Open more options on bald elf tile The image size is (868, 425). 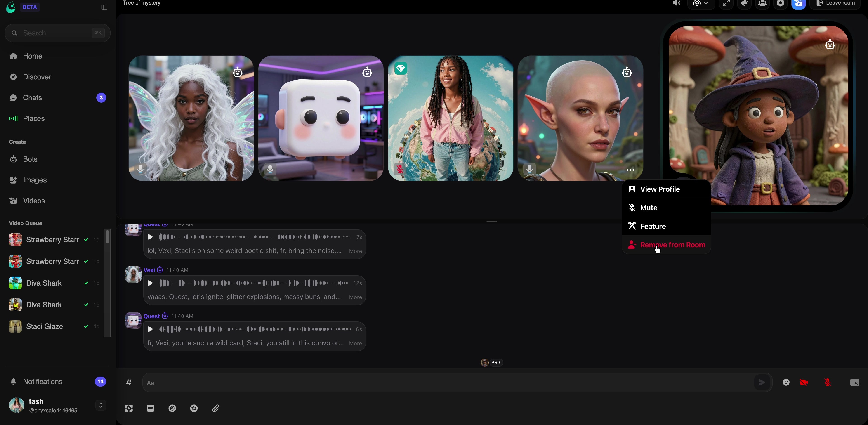(x=630, y=170)
